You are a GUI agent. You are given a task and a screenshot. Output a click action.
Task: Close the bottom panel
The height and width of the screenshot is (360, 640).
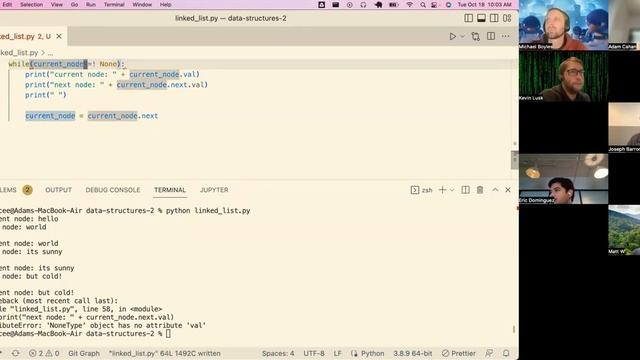click(508, 190)
